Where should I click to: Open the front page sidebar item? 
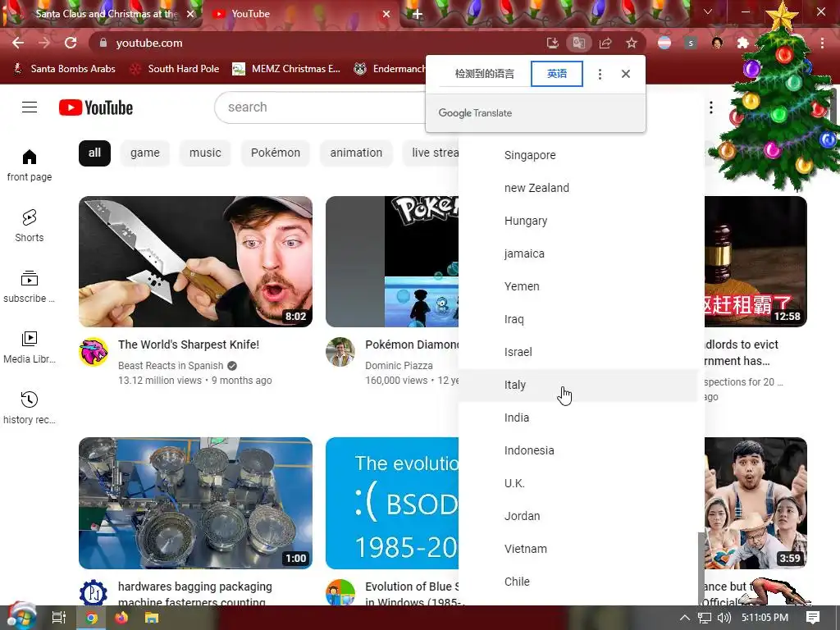point(30,166)
